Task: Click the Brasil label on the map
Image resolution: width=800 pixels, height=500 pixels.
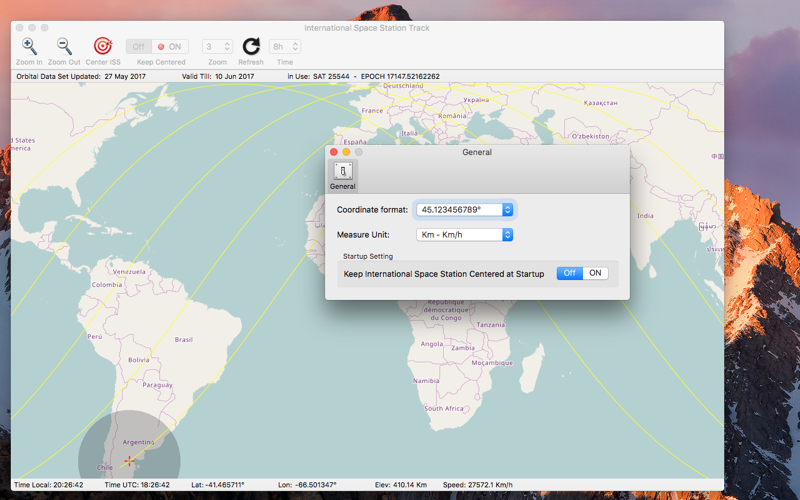Action: (184, 339)
